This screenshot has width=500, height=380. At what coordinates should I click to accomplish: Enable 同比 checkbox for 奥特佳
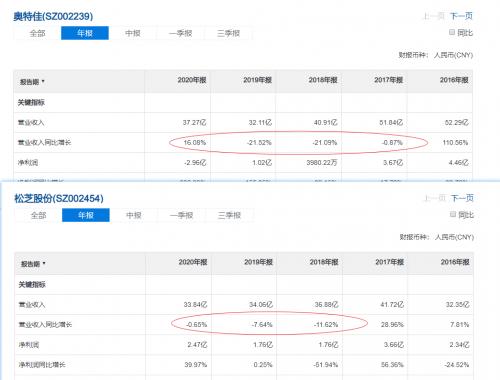(452, 32)
